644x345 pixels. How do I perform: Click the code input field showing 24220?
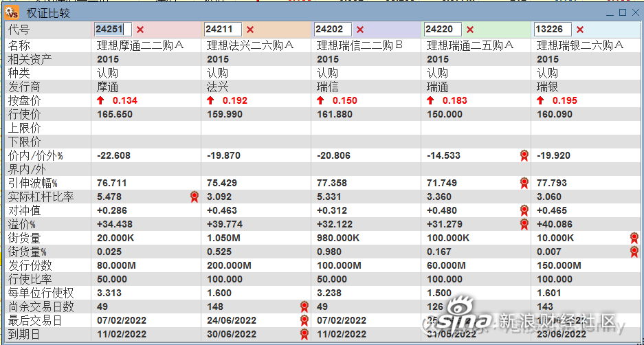[443, 29]
